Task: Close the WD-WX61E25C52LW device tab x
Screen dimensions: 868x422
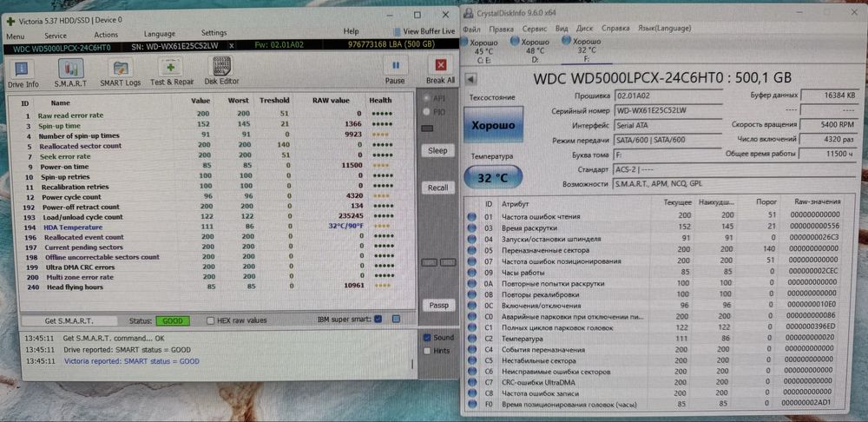Action: point(232,47)
